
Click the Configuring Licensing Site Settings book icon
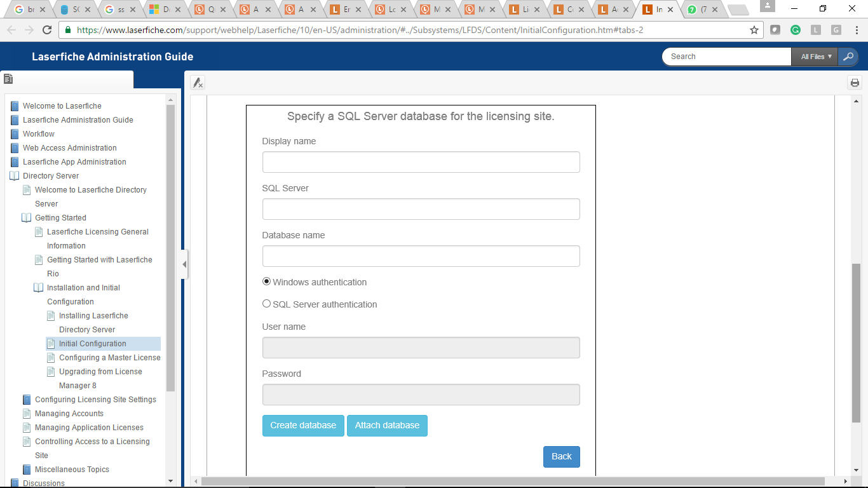[27, 400]
